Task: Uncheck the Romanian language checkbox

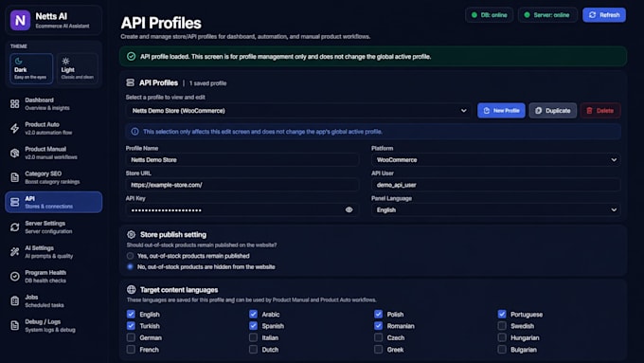Action: tap(378, 326)
